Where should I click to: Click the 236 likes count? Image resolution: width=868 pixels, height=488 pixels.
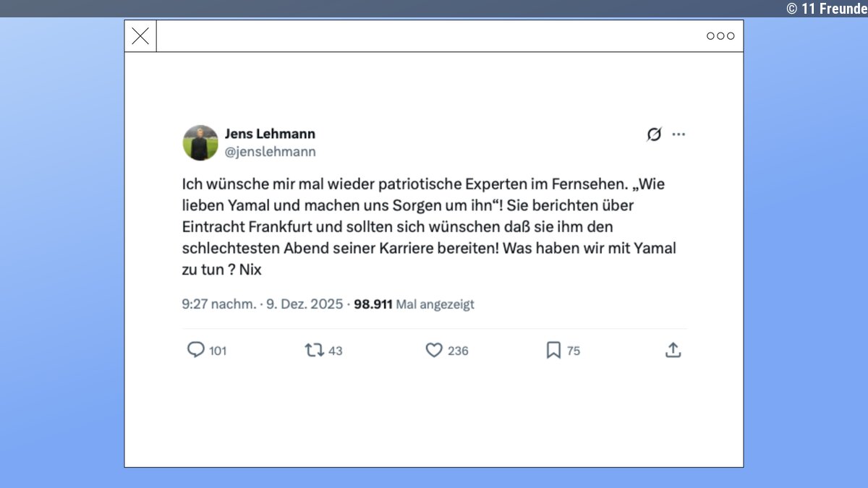pos(458,351)
